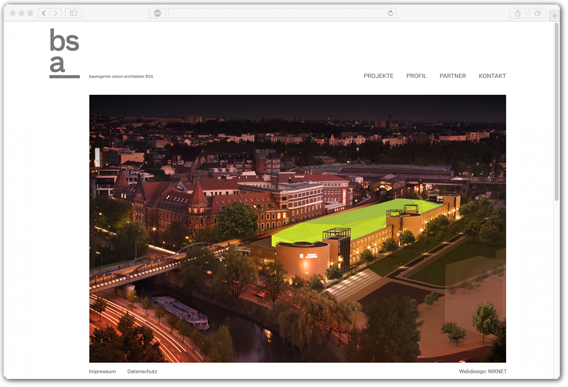Go to the PARTNER page
The height and width of the screenshot is (387, 568).
point(452,76)
